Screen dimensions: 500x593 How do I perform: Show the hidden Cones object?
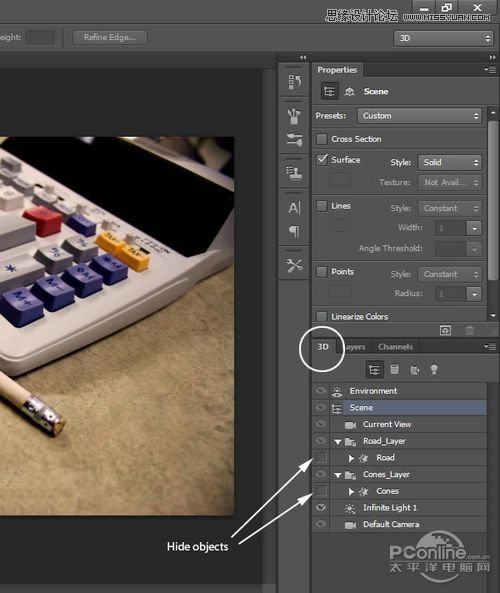(x=321, y=491)
